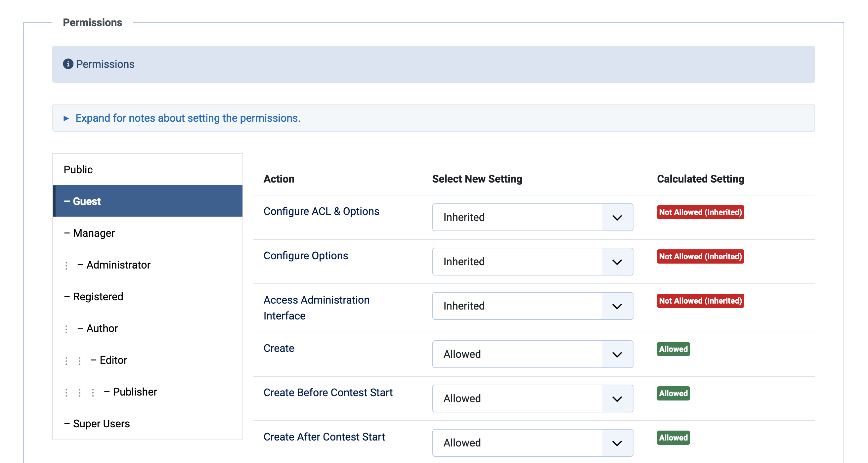This screenshot has height=463, width=868.
Task: Open the Create permission dropdown
Action: tap(532, 354)
